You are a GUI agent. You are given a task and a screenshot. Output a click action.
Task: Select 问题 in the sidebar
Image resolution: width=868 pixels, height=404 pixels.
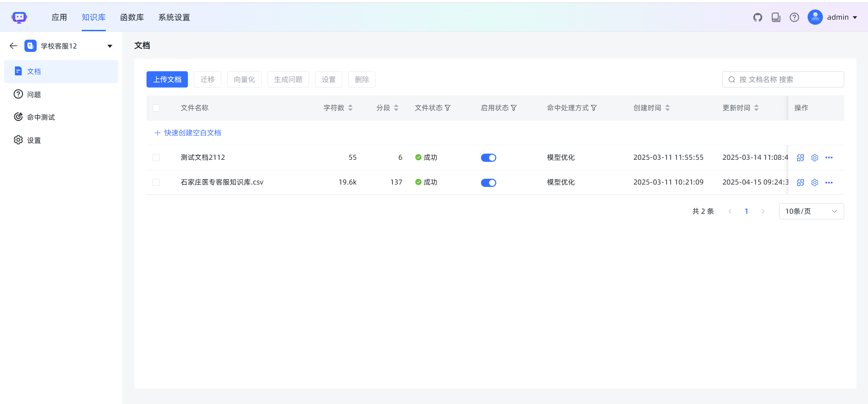(61, 94)
